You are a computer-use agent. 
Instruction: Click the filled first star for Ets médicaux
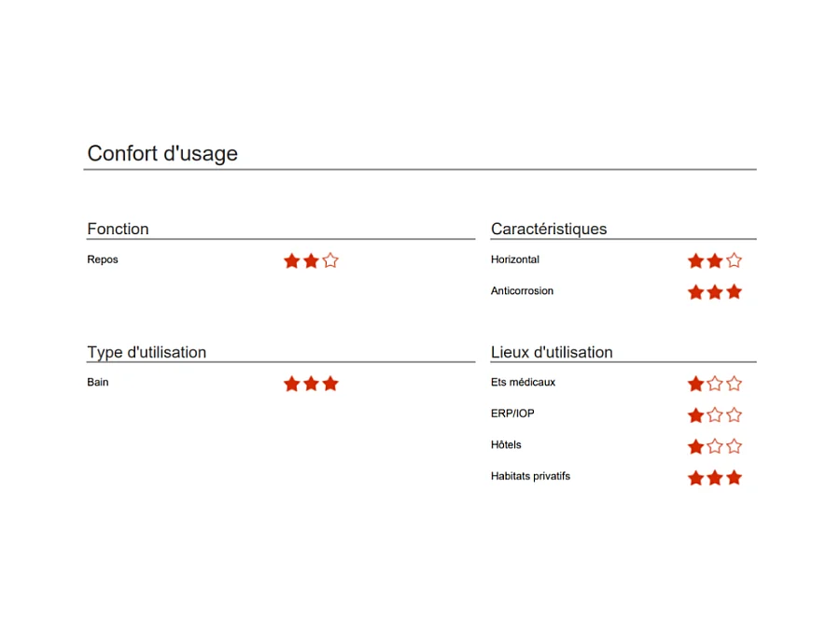(x=695, y=384)
